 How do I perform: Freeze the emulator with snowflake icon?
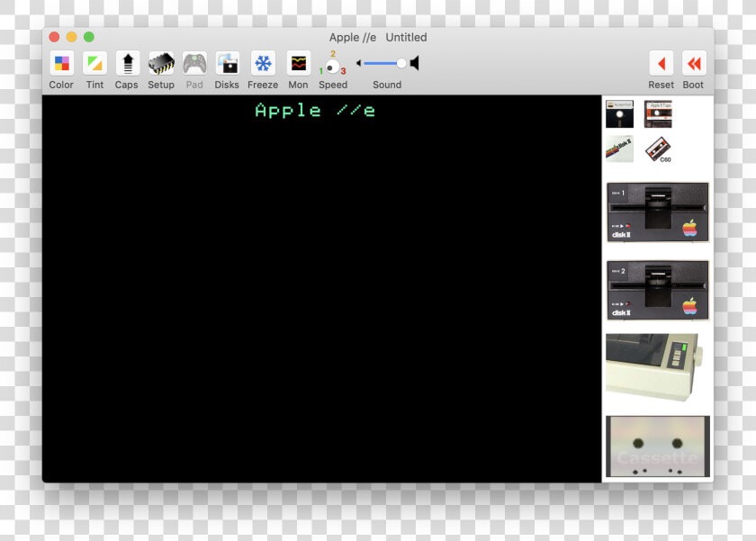pyautogui.click(x=263, y=63)
